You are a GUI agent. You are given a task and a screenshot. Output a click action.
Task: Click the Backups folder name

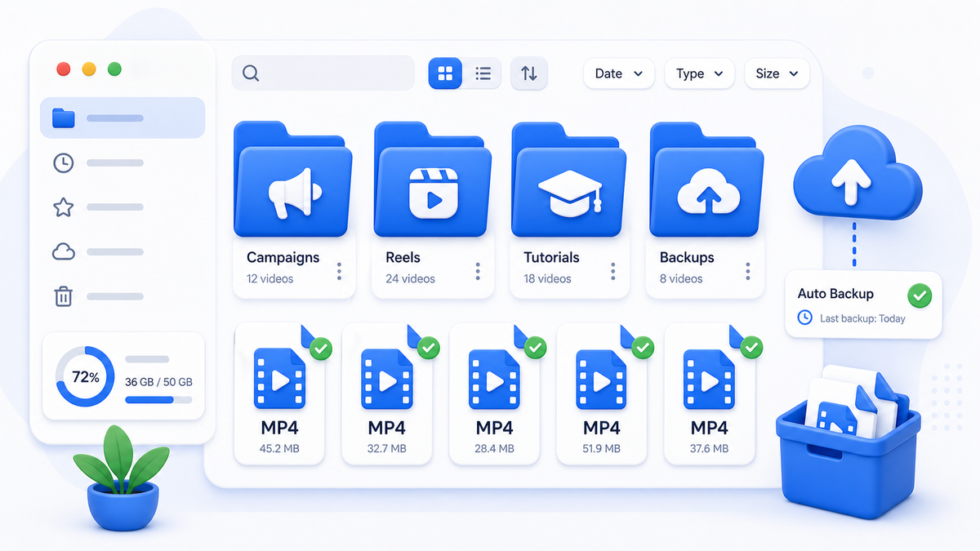pyautogui.click(x=687, y=258)
